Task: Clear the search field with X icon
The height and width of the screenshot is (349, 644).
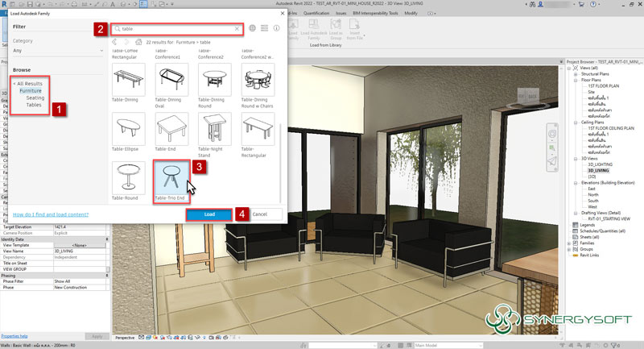Action: click(237, 29)
